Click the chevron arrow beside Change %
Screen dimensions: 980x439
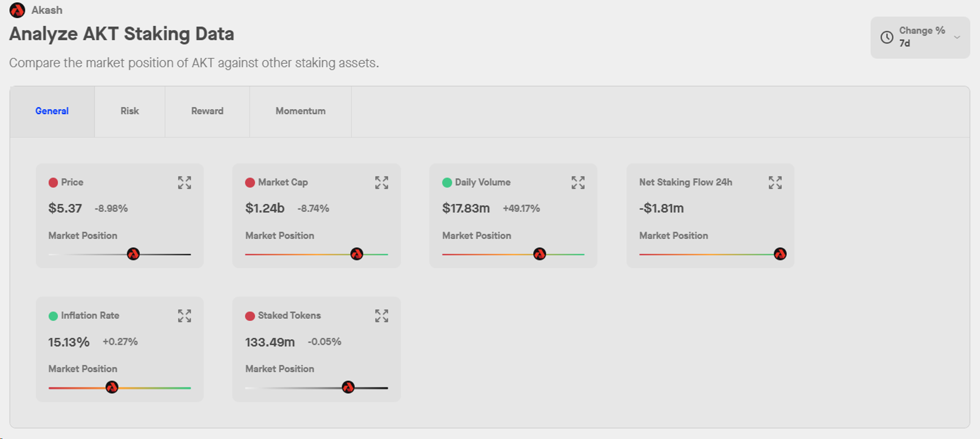(957, 37)
